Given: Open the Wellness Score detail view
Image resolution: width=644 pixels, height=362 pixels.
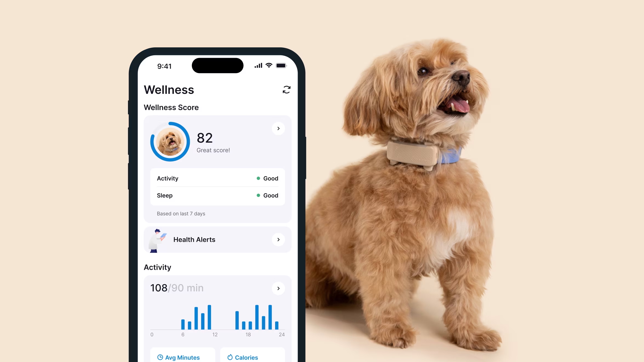Looking at the screenshot, I should point(279,128).
